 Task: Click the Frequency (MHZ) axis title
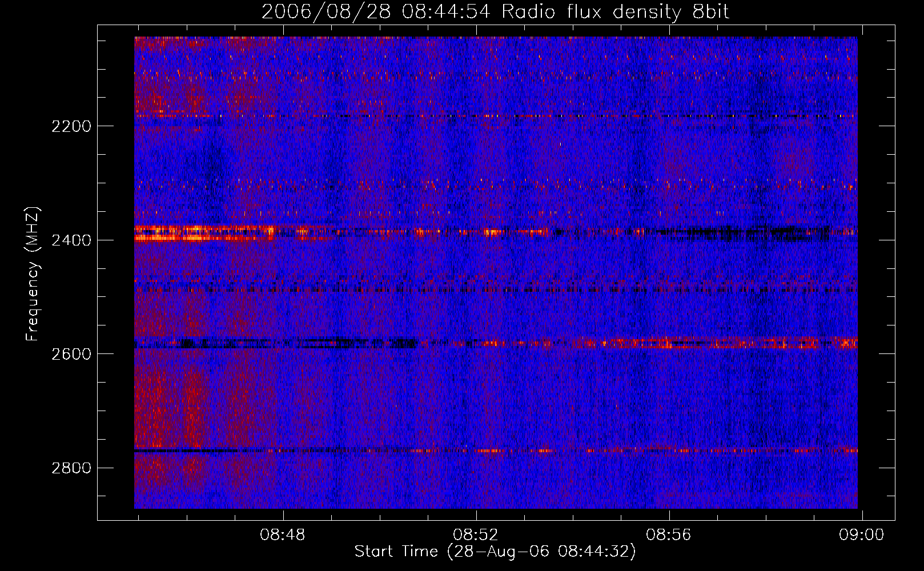point(33,274)
